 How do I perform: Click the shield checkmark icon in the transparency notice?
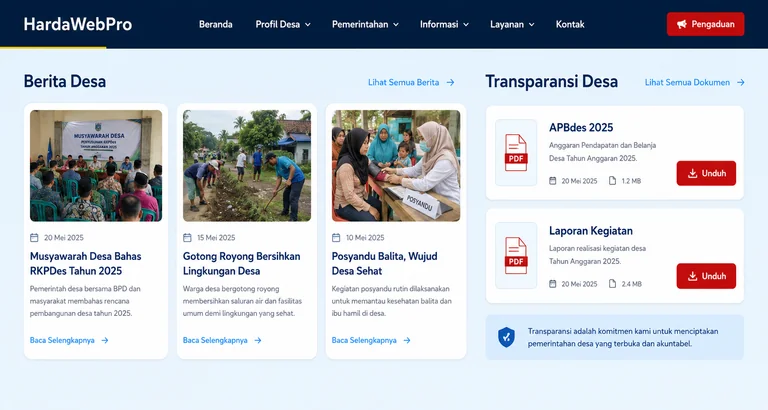(506, 337)
